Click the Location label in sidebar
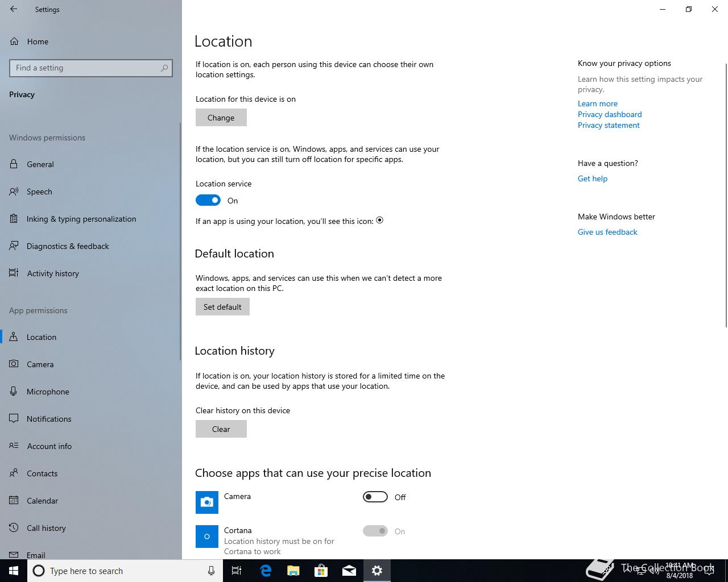 coord(42,337)
